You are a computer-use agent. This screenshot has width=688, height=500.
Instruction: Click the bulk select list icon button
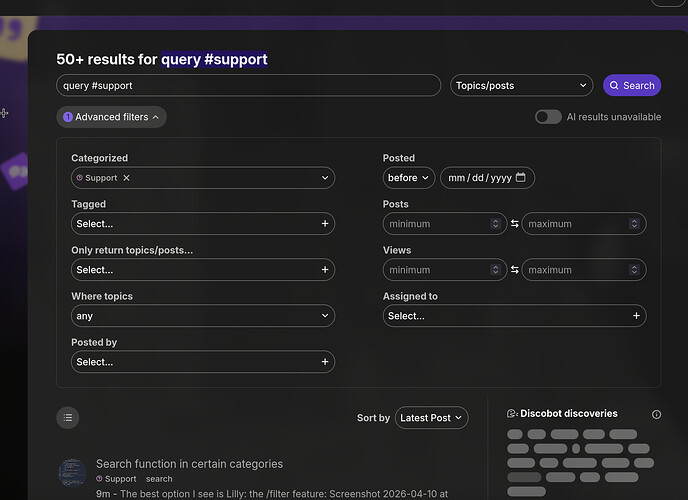click(x=68, y=418)
